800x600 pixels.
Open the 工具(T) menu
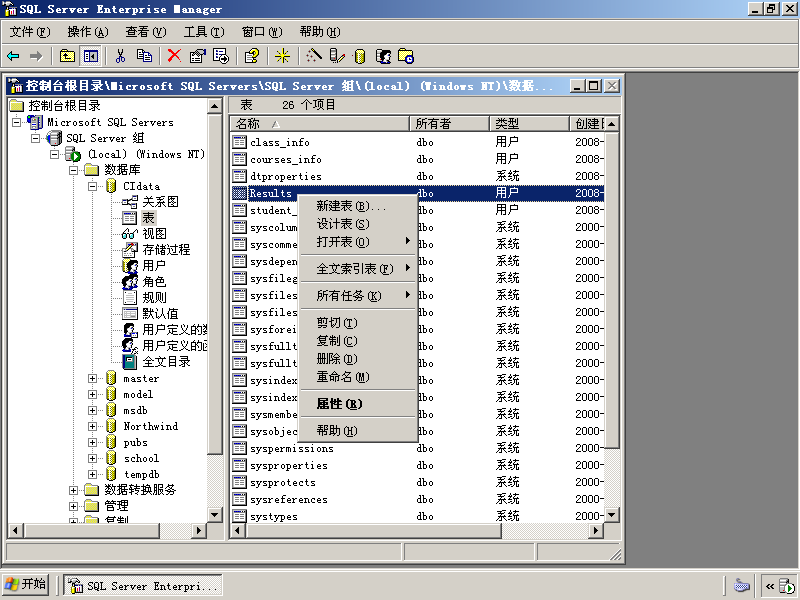(x=204, y=32)
